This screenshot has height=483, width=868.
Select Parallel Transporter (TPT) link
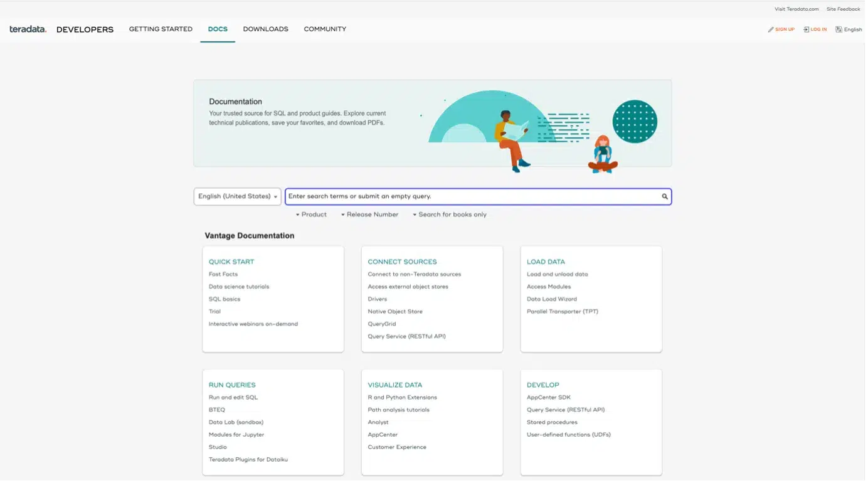[562, 312]
